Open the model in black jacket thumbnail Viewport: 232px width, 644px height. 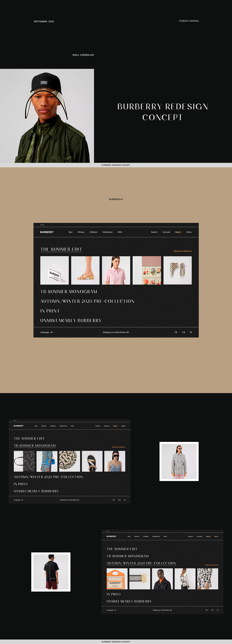click(x=163, y=579)
